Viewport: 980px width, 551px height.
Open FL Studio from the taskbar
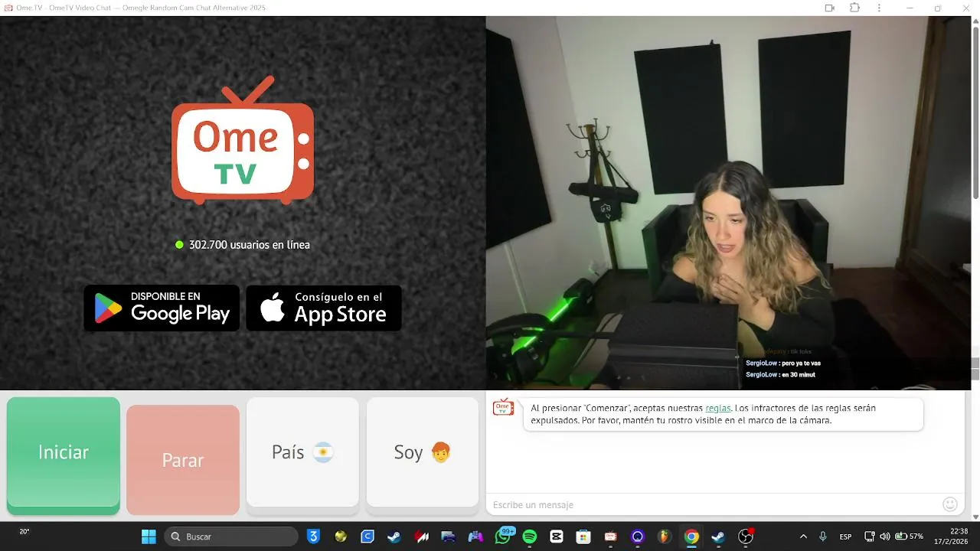pos(665,536)
